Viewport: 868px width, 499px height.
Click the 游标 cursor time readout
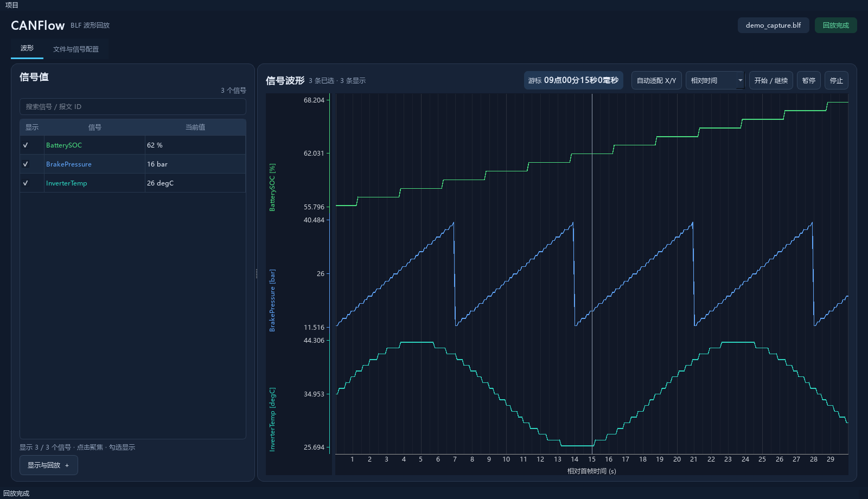click(x=573, y=80)
